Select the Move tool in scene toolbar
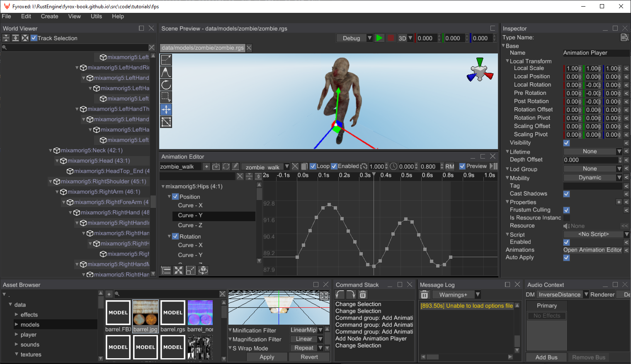Screen dimensions: 631x364 [166, 109]
